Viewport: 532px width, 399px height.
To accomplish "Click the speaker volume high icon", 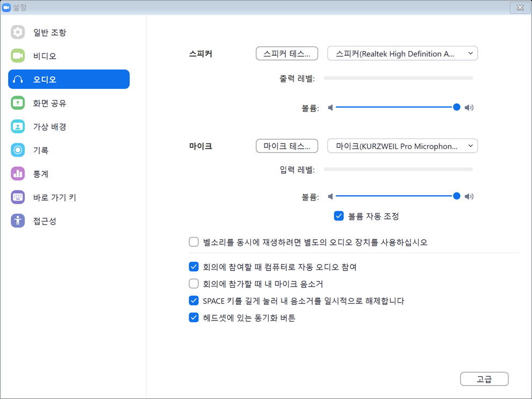I will pyautogui.click(x=469, y=108).
